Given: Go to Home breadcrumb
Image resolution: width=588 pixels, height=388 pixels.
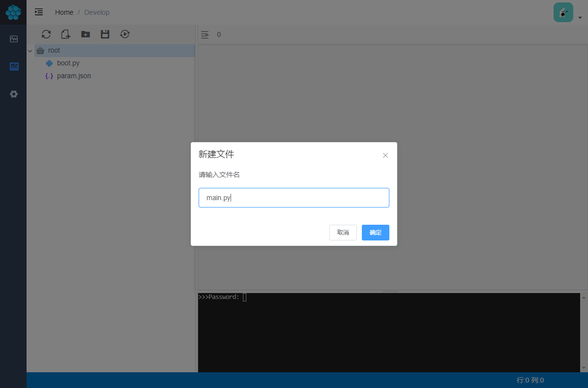Looking at the screenshot, I should coord(64,12).
